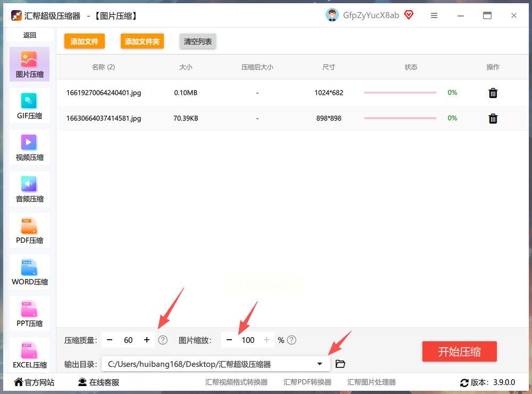532x394 pixels.
Task: Increase 压缩质量 with plus button
Action: (x=147, y=340)
